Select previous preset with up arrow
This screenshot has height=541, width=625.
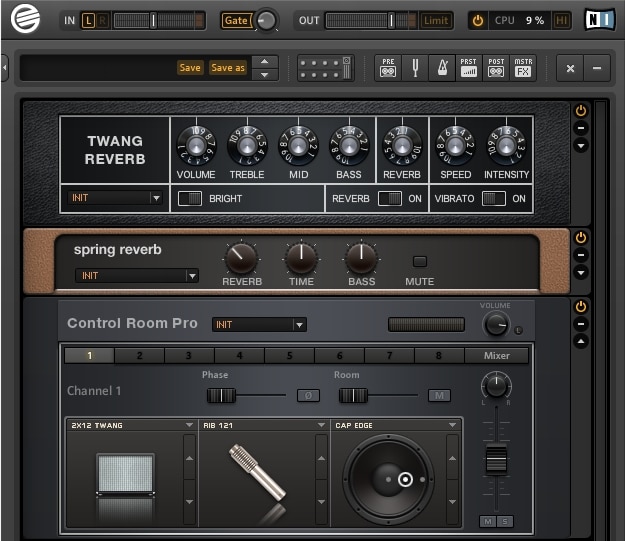coord(264,61)
